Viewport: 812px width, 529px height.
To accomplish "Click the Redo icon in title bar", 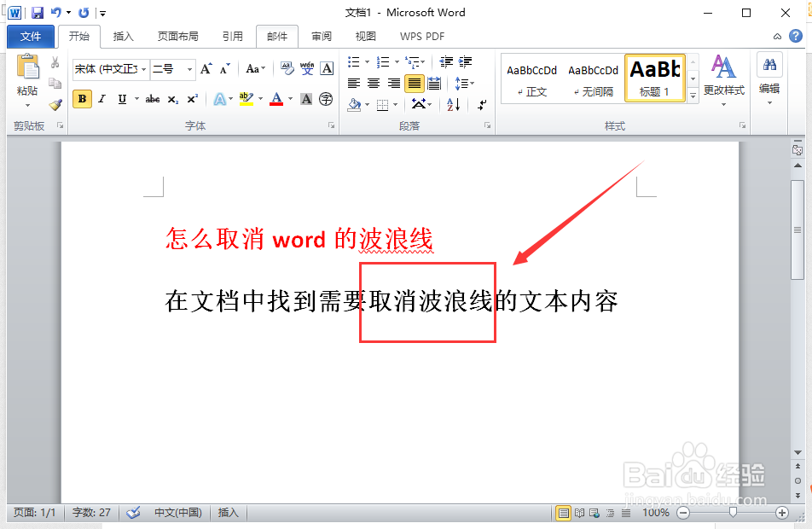I will [x=84, y=13].
